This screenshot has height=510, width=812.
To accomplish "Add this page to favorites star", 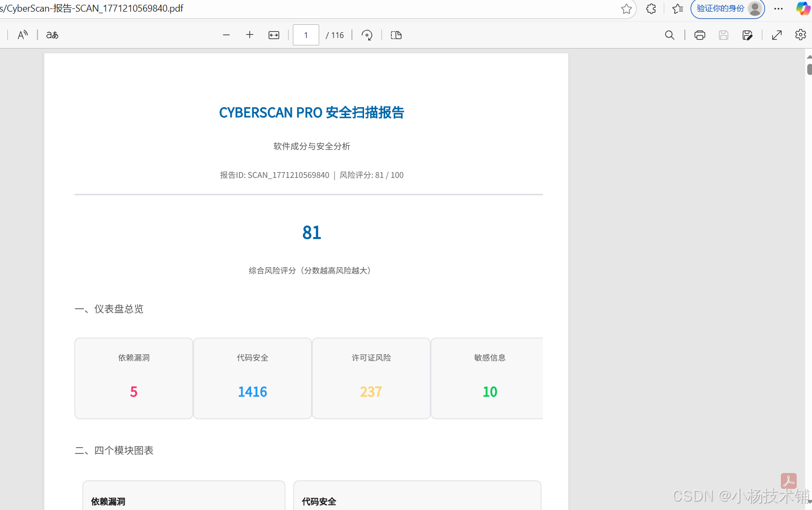I will [x=626, y=8].
